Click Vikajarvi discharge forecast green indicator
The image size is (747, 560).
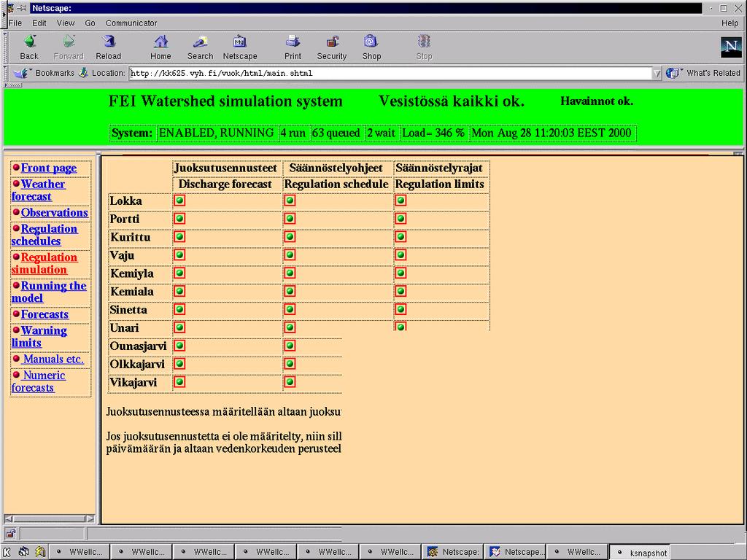pos(179,382)
